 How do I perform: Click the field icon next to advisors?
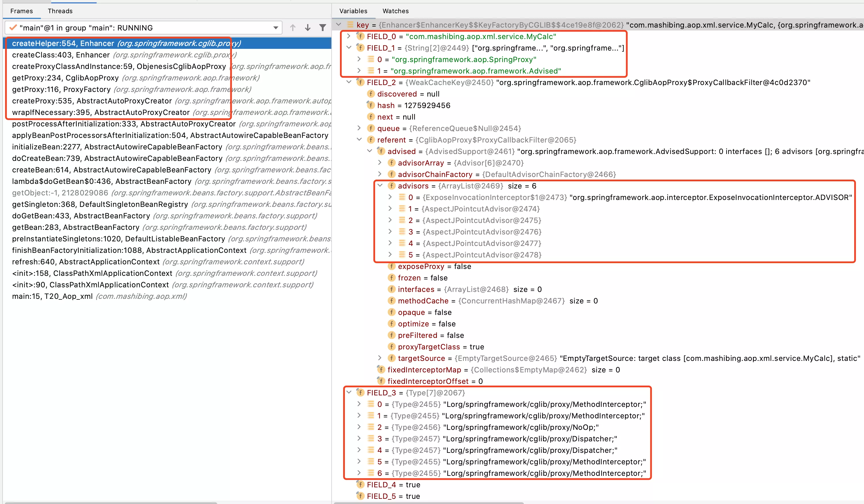[x=391, y=186]
